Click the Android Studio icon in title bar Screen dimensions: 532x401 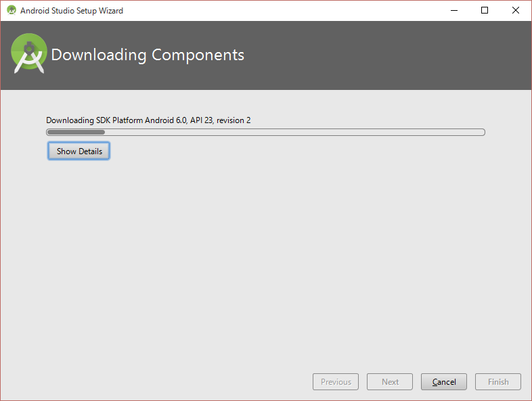coord(12,10)
